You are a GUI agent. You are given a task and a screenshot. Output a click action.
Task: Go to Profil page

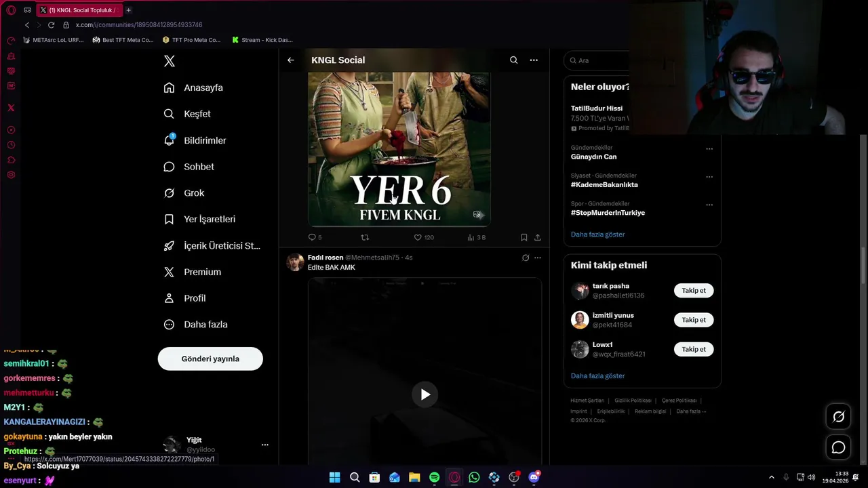coord(184,298)
